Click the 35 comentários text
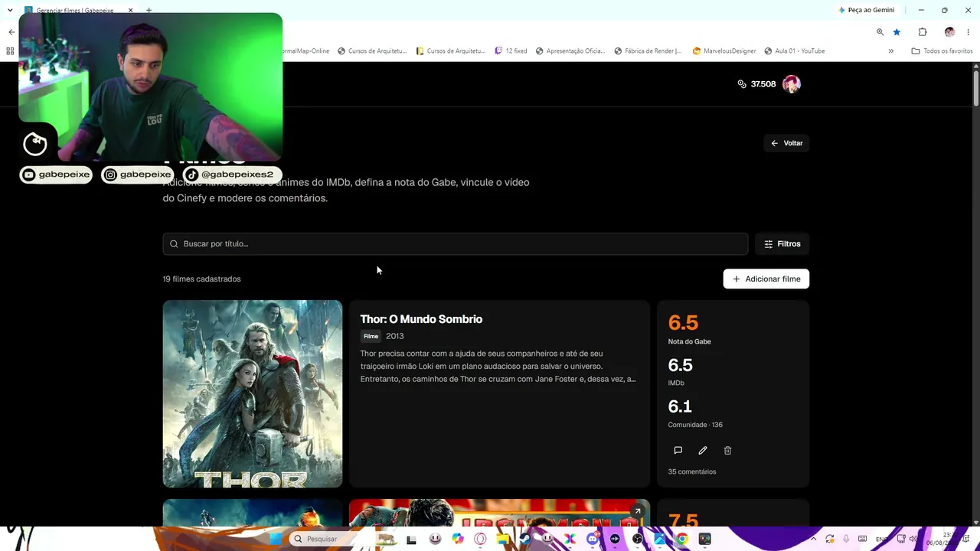The height and width of the screenshot is (551, 980). pyautogui.click(x=692, y=471)
